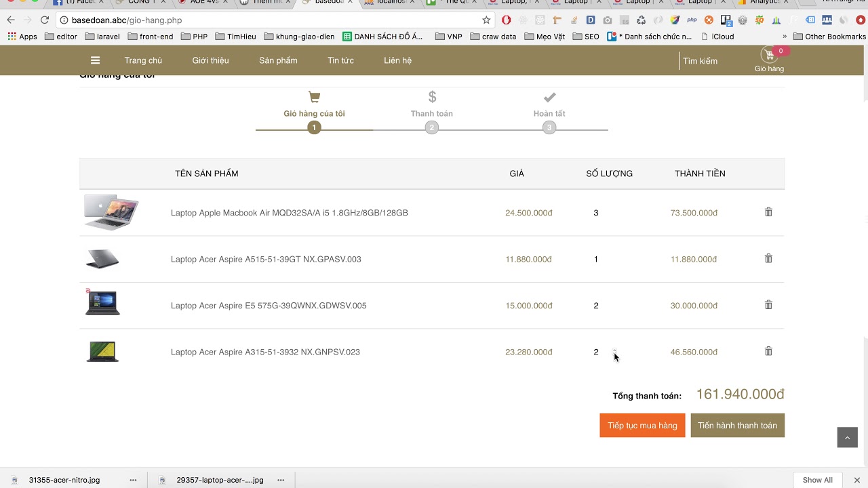Expand the hidden bookmarks overflow chevron

pos(785,37)
